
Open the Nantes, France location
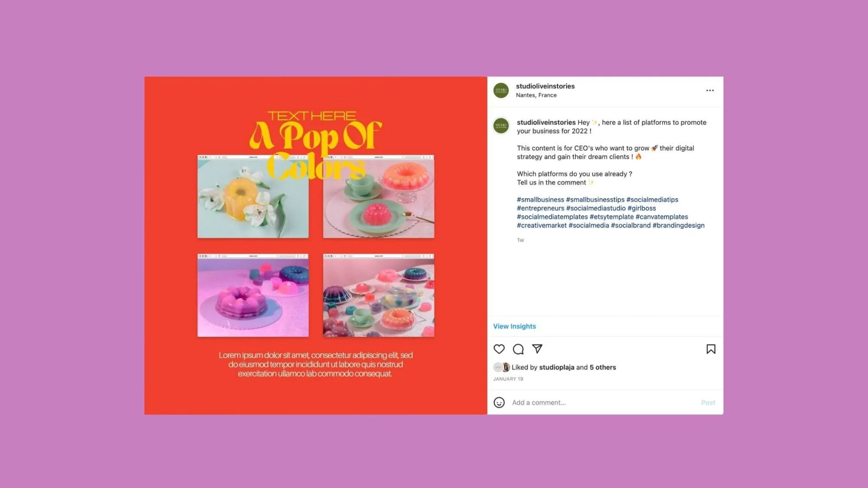click(x=536, y=95)
